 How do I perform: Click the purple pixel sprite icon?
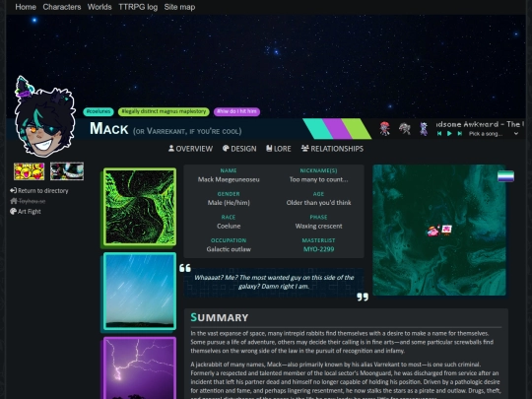point(424,129)
